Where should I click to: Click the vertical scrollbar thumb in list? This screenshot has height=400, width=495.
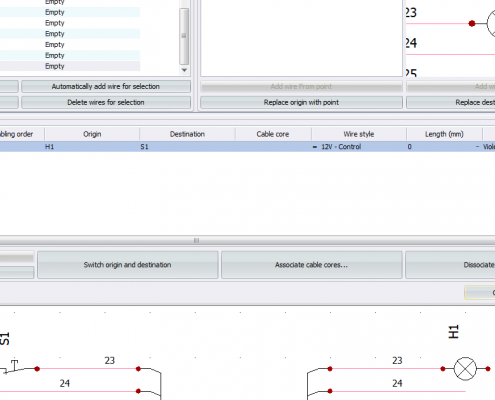pos(184,36)
